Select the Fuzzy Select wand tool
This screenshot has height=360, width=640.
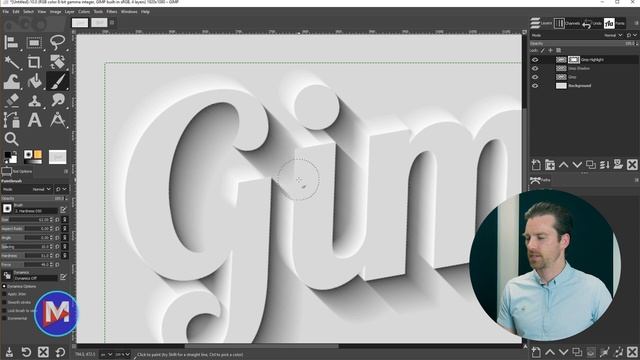(11, 62)
